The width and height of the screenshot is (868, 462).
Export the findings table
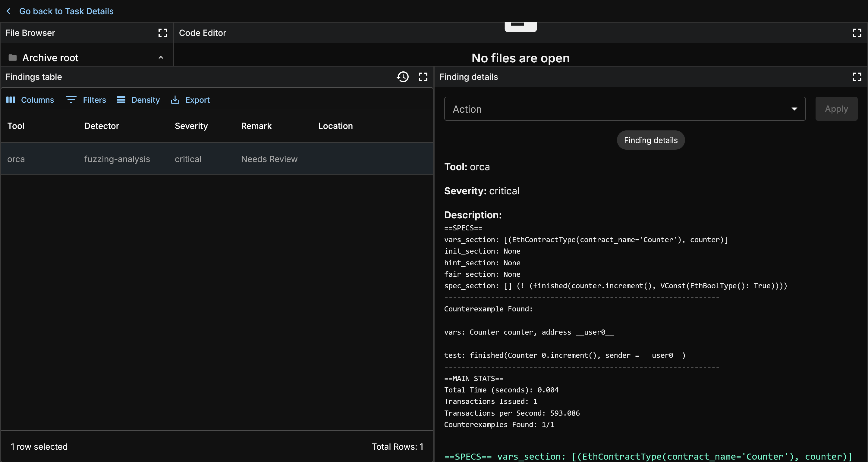pyautogui.click(x=190, y=100)
